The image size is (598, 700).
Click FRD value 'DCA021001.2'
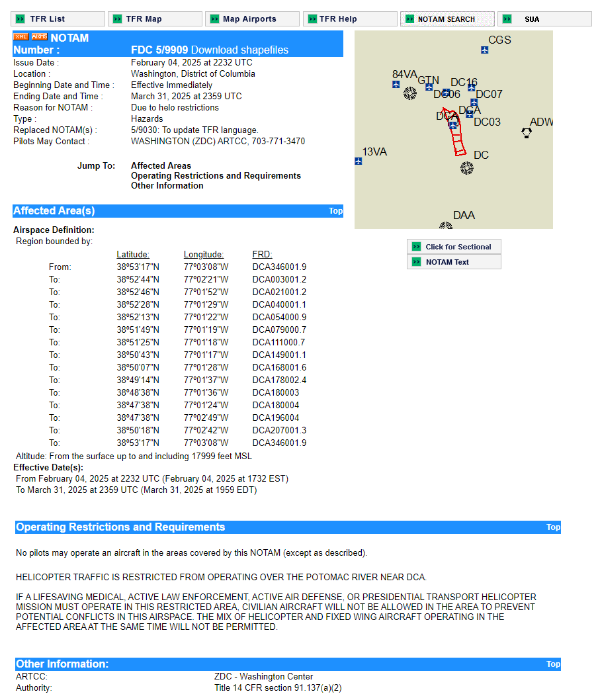(x=279, y=292)
